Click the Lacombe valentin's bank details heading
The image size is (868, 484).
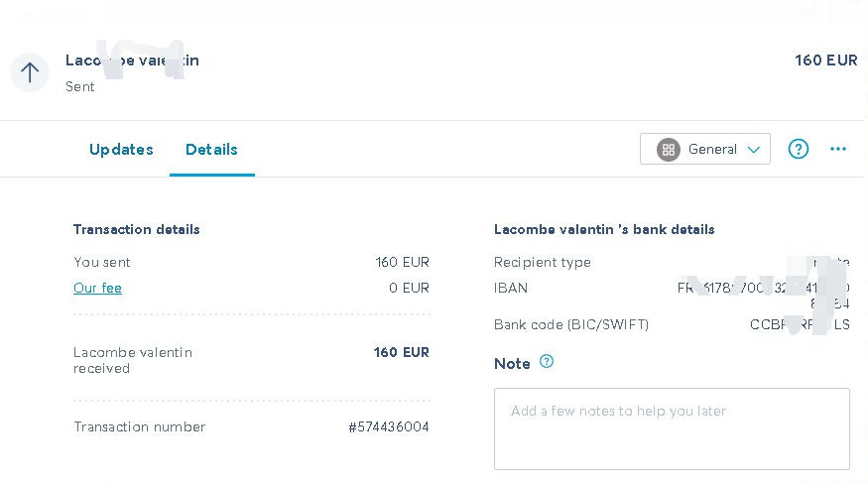tap(604, 229)
